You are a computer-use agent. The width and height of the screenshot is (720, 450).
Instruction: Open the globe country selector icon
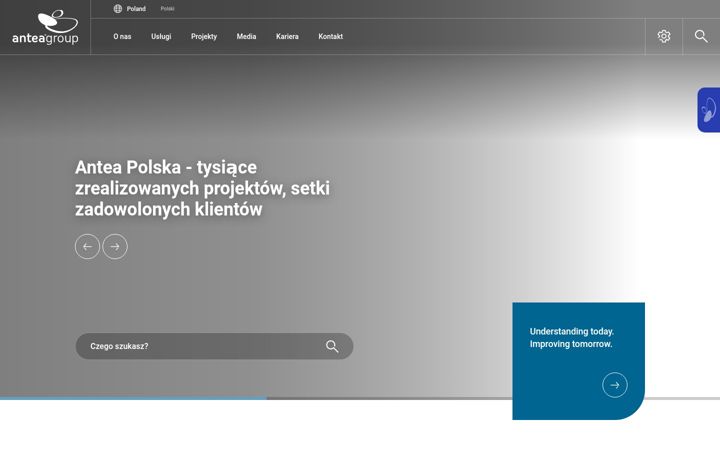118,9
